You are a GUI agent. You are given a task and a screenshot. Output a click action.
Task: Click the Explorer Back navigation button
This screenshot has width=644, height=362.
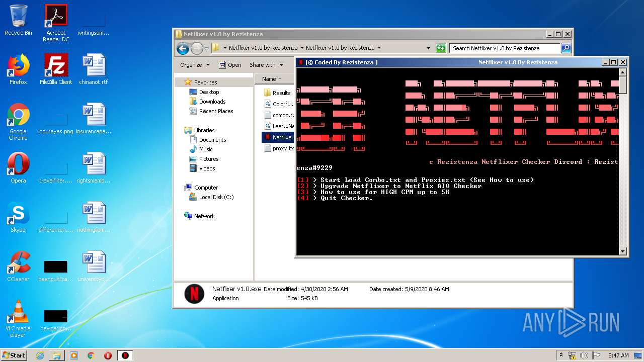coord(183,48)
